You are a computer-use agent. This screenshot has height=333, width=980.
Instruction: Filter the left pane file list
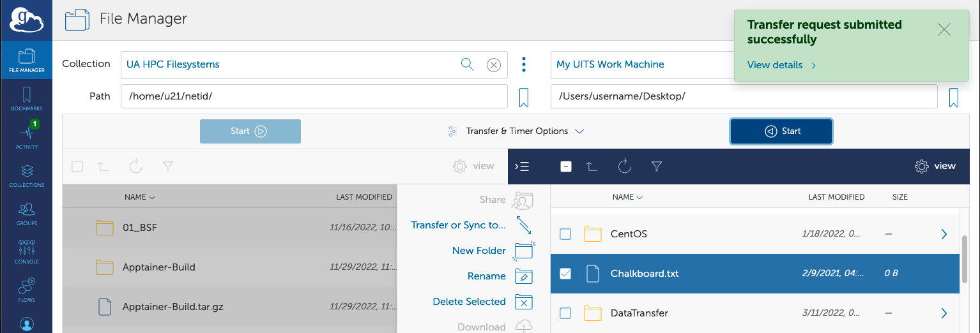click(168, 166)
